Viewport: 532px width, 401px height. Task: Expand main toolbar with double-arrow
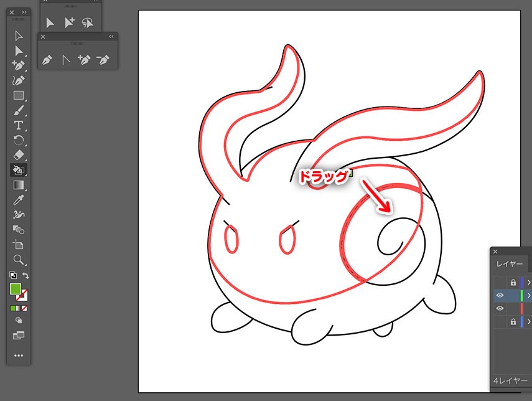click(24, 12)
